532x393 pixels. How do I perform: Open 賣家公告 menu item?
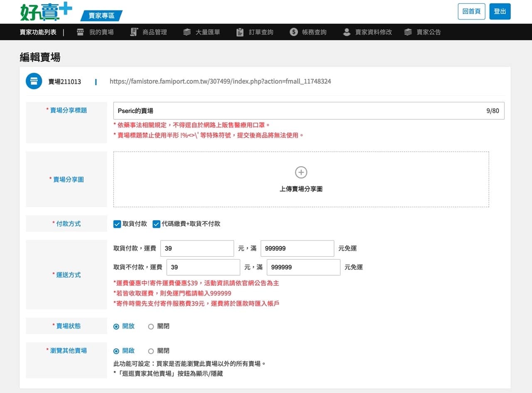(x=429, y=32)
